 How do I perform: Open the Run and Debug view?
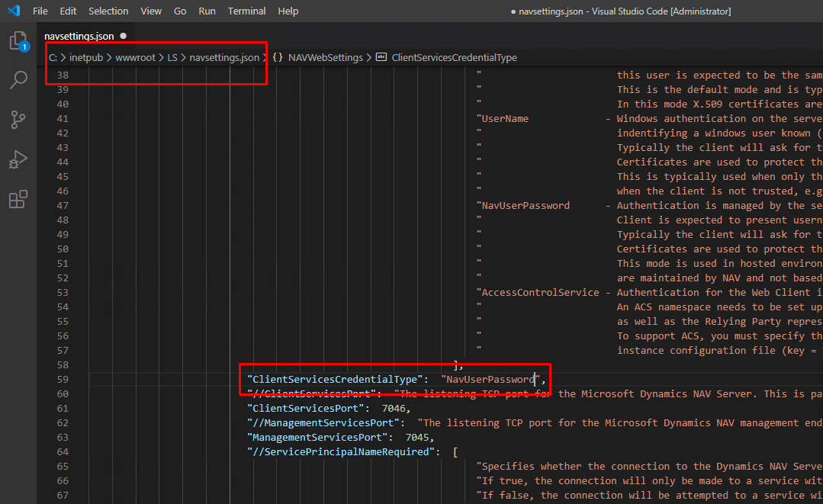click(x=18, y=159)
